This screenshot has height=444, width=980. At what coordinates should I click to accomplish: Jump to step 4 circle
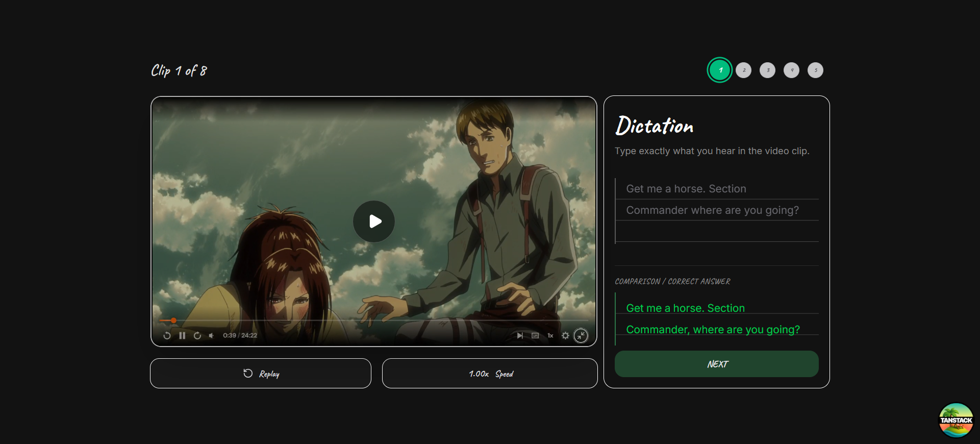(x=792, y=70)
